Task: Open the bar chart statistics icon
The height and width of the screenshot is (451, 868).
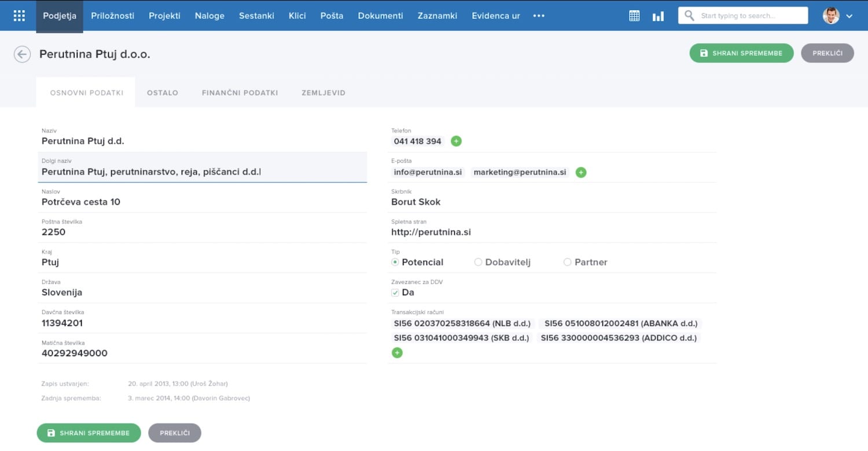Action: point(658,16)
